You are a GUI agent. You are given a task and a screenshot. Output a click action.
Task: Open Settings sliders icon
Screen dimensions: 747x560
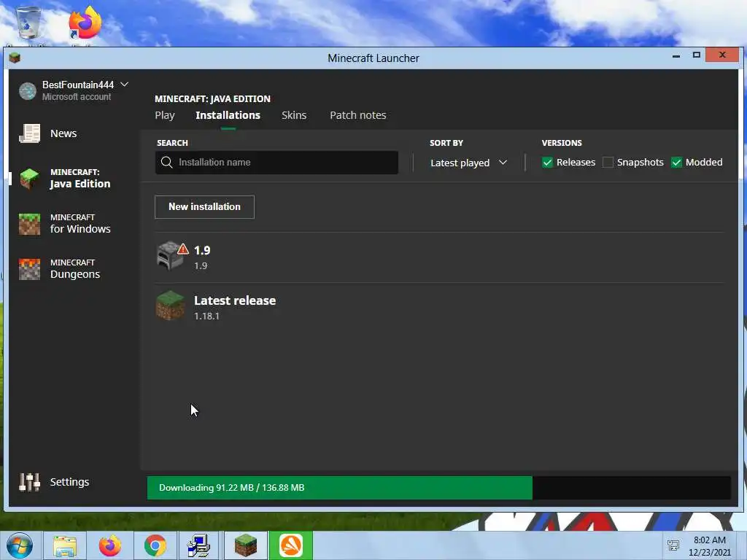click(x=29, y=482)
